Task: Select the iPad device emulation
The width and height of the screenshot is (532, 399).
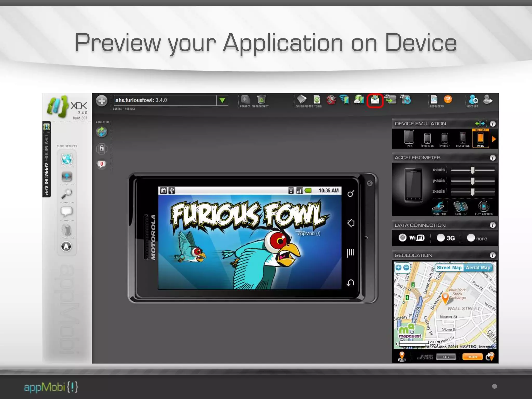Action: click(x=409, y=139)
